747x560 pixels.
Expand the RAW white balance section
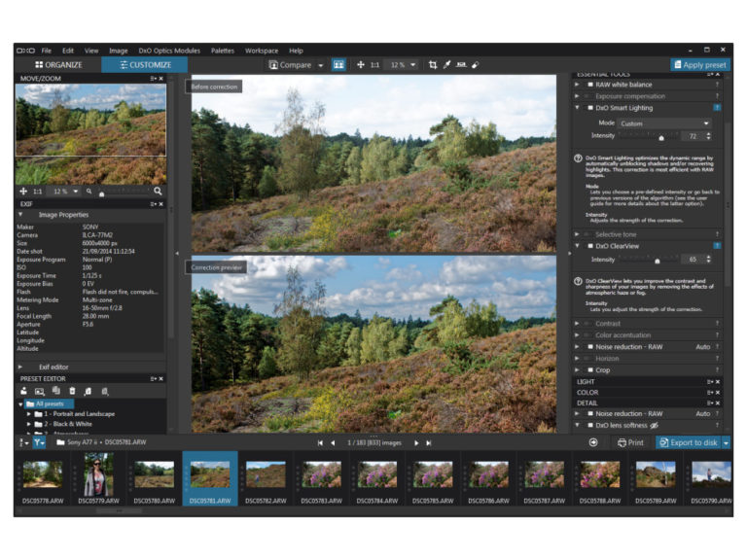click(x=577, y=85)
